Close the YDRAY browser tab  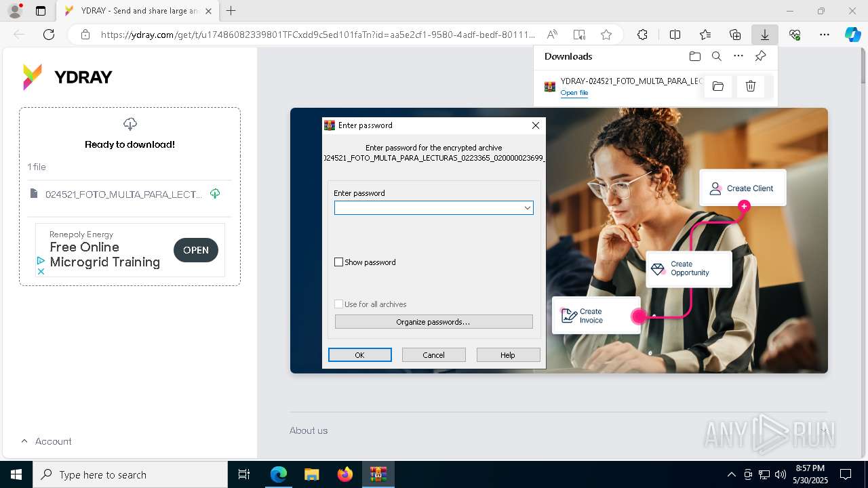pyautogui.click(x=208, y=11)
